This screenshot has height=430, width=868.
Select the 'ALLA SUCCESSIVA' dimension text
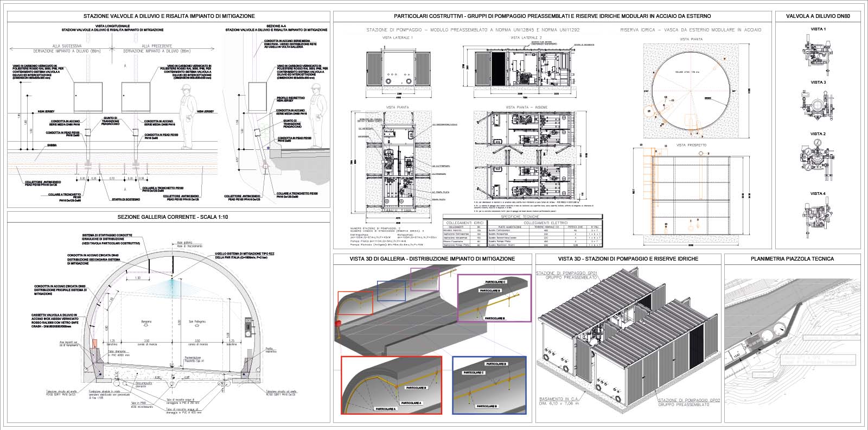67,46
